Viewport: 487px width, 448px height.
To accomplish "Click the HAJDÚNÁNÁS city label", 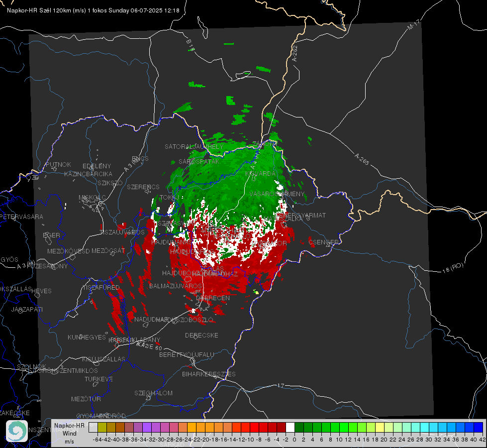I will 172,242.
